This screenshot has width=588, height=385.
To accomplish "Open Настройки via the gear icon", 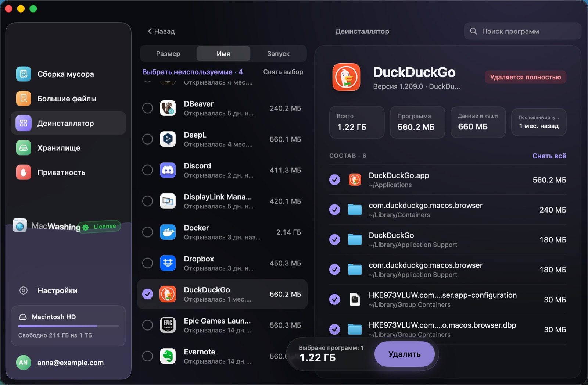I will click(24, 290).
